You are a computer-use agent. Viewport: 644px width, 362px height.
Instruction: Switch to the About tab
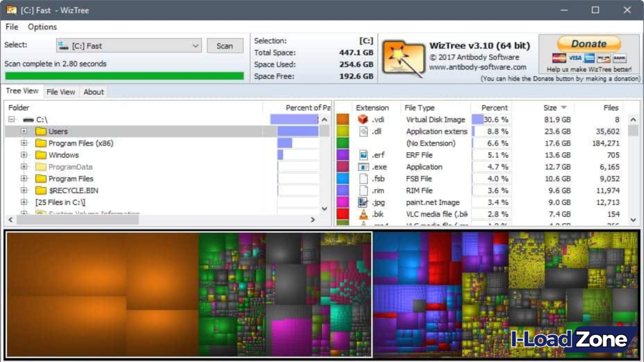(x=93, y=92)
